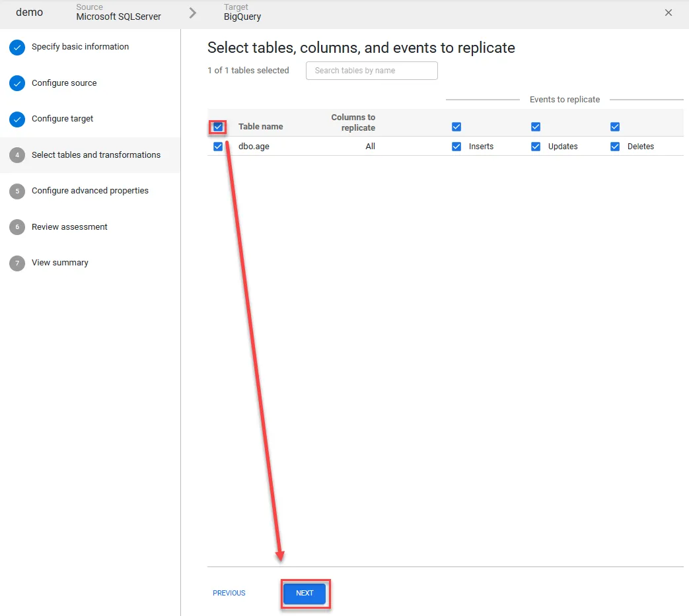Uncheck Deletes for dbo.age
This screenshot has width=689, height=616.
click(615, 147)
